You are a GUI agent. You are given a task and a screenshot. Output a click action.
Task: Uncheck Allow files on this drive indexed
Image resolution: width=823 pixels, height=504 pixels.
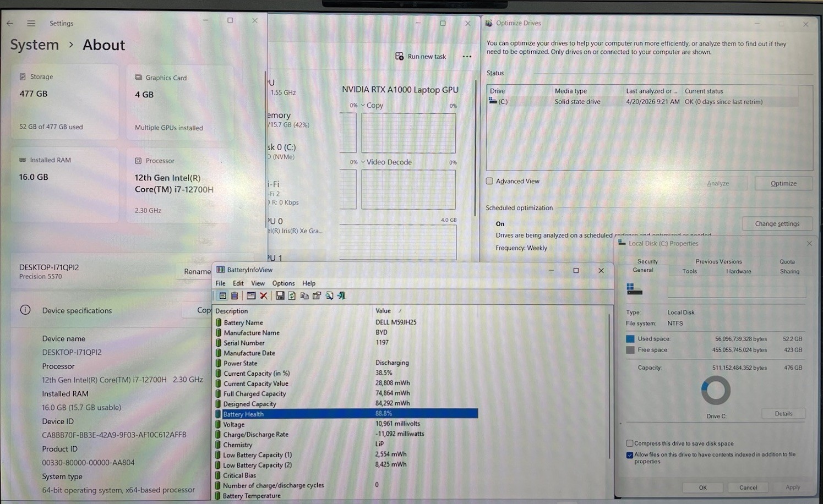pyautogui.click(x=630, y=455)
